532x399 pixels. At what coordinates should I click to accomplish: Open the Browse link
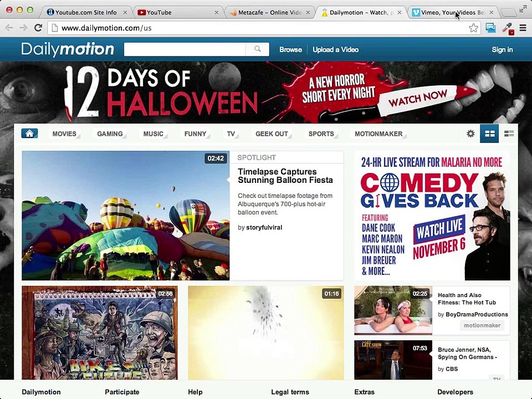(x=290, y=49)
